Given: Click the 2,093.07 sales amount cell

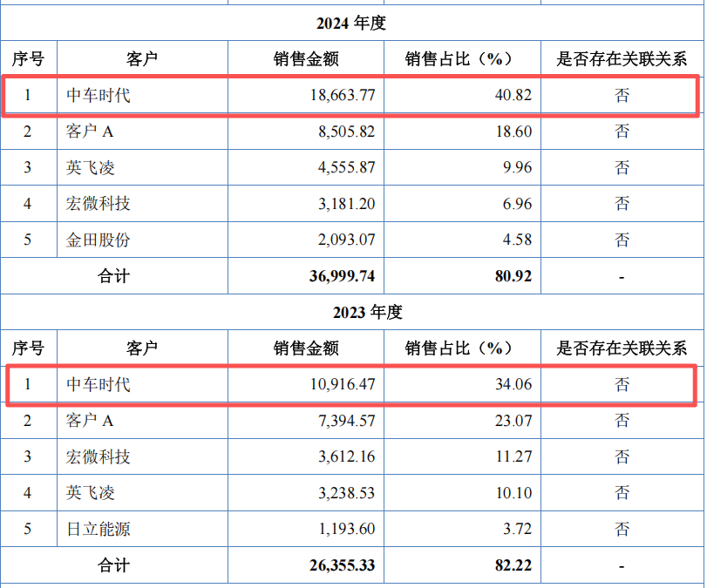Looking at the screenshot, I should [x=342, y=240].
